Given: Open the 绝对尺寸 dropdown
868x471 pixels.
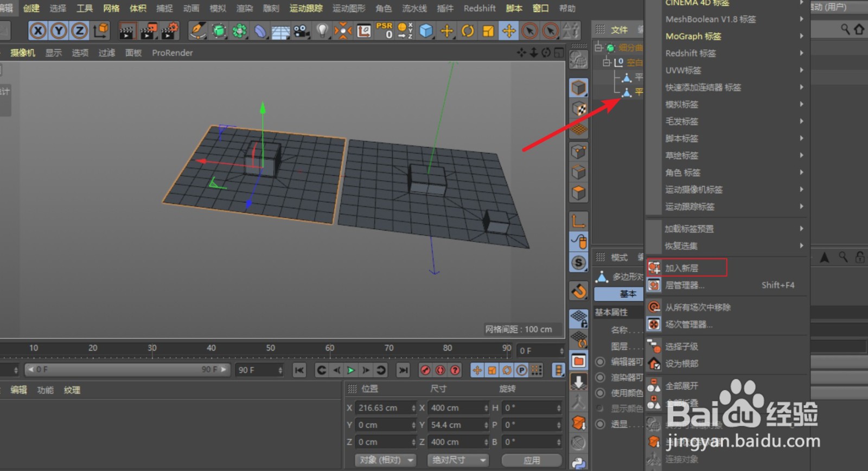Looking at the screenshot, I should (458, 460).
